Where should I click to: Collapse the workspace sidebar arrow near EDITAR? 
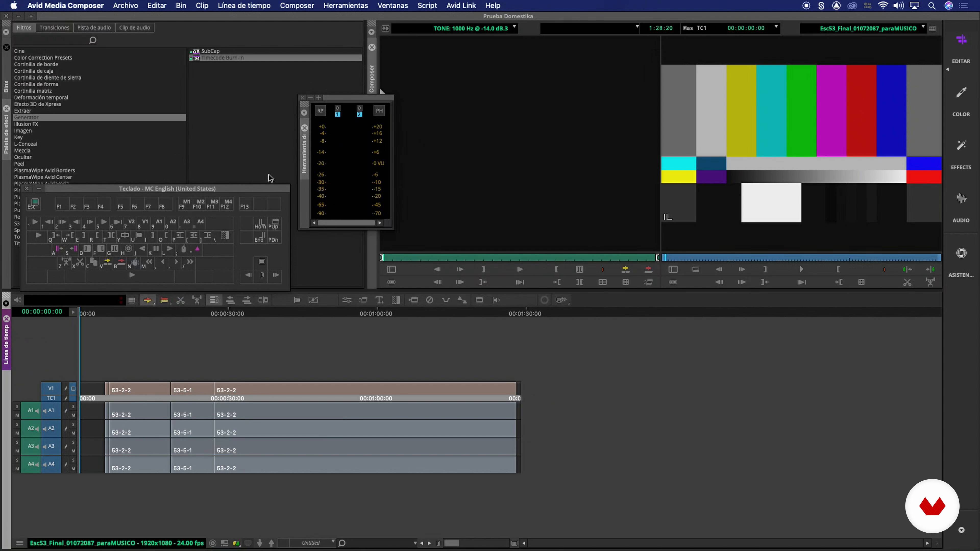pyautogui.click(x=947, y=70)
